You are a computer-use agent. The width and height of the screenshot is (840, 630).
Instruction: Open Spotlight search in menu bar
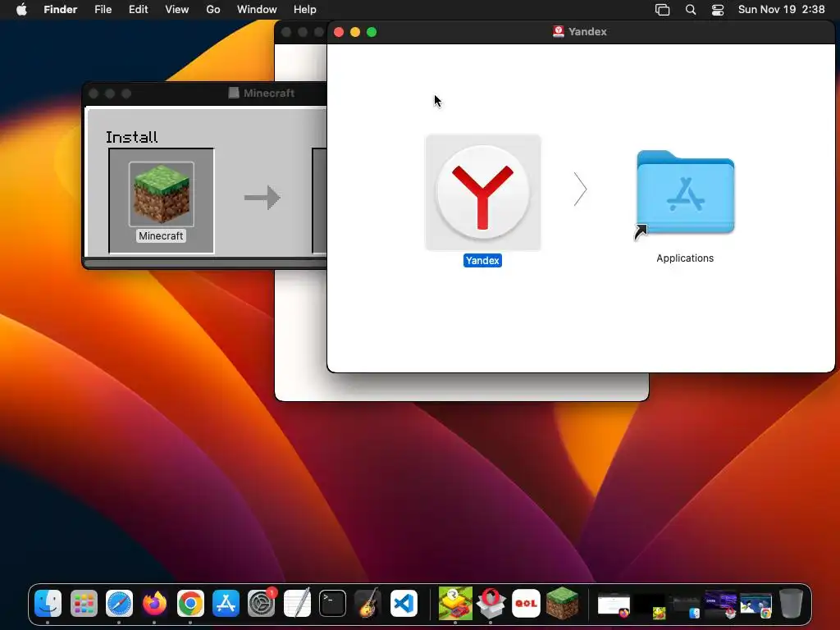click(691, 10)
